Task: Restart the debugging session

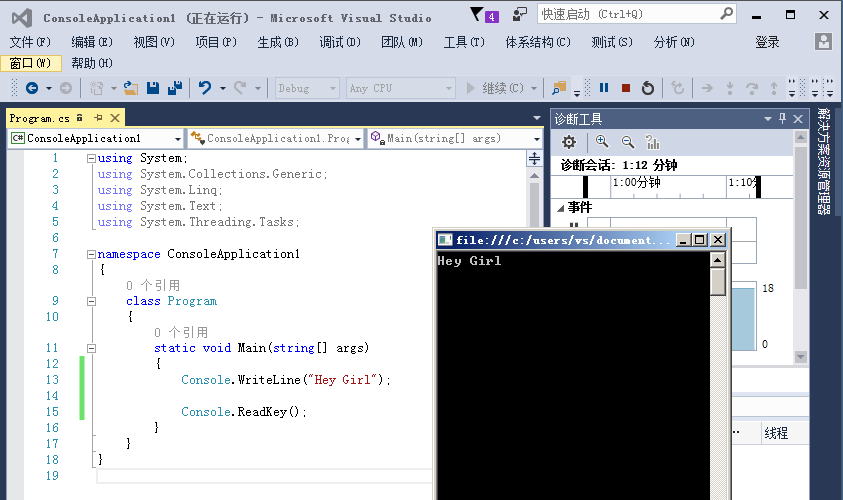Action: pos(647,88)
